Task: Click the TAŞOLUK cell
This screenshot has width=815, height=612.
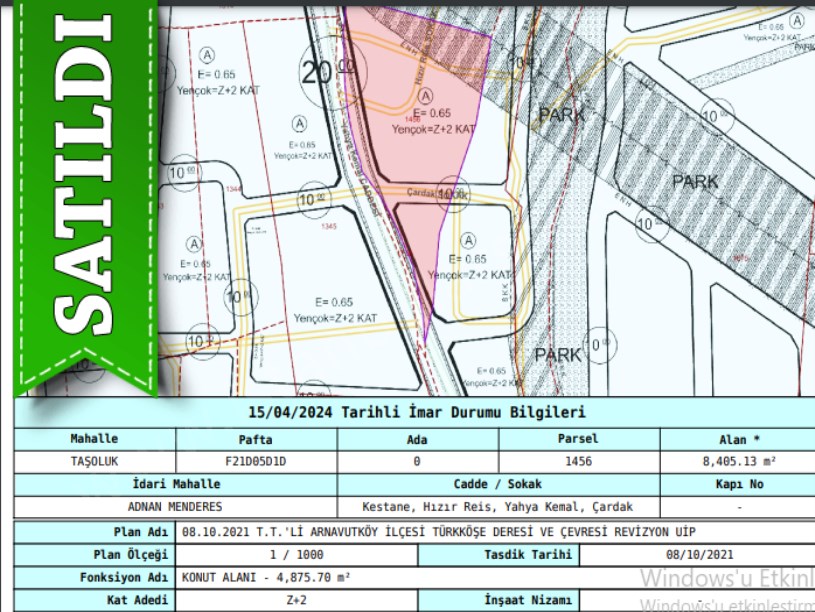Action: [94, 462]
